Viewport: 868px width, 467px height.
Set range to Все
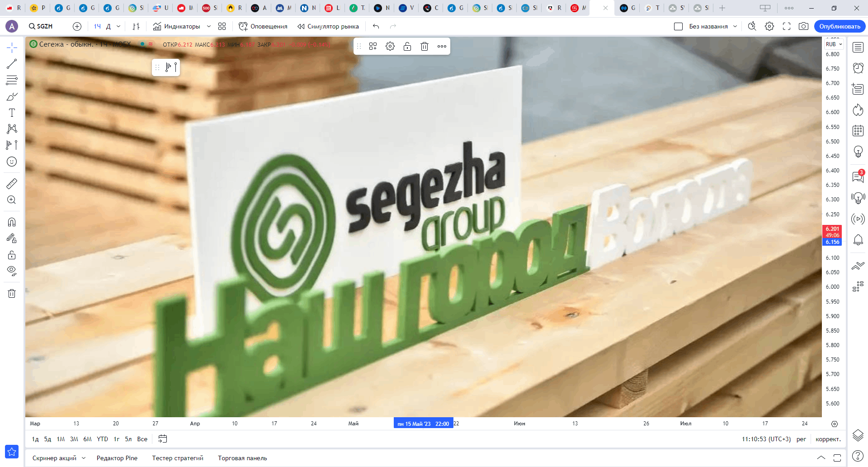[x=142, y=439]
